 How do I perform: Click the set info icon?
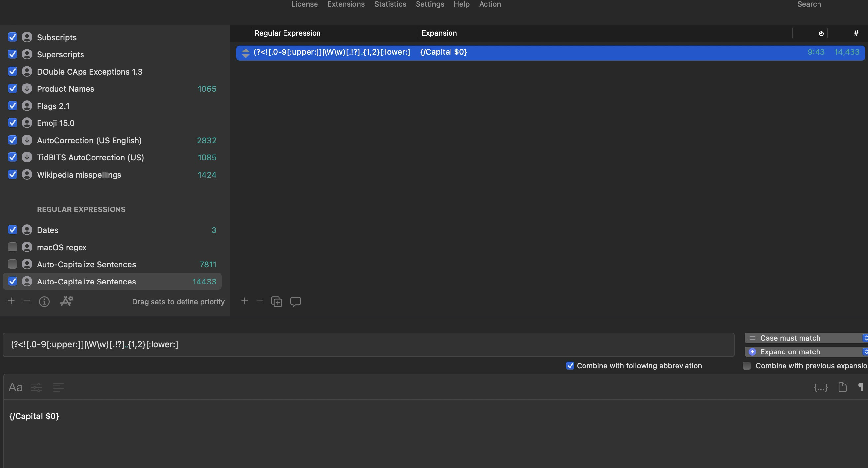44,302
